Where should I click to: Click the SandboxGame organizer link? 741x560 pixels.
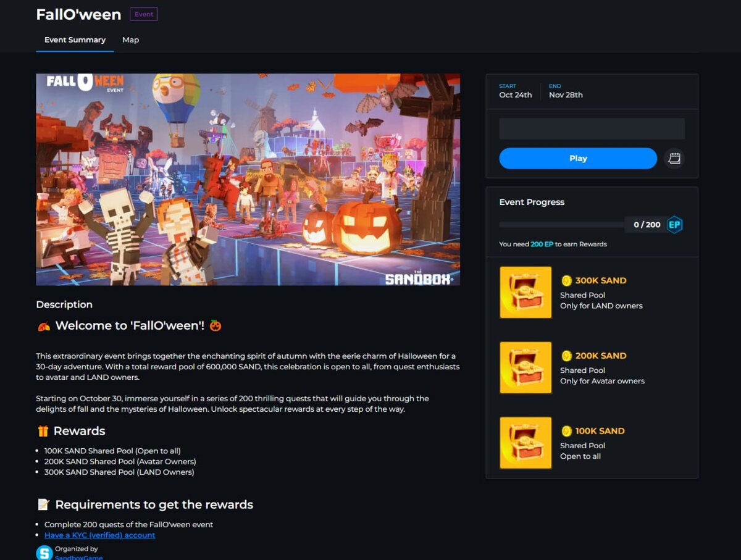coord(77,556)
